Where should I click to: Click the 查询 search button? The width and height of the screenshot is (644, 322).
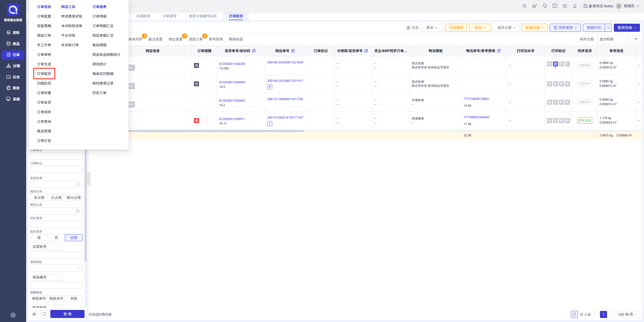[67, 314]
